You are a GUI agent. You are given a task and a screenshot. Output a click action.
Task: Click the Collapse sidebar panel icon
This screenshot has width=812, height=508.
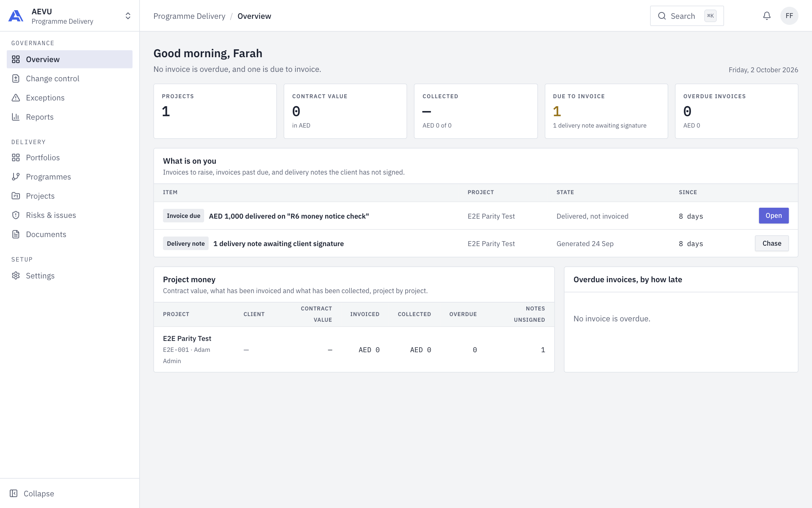[x=14, y=493]
